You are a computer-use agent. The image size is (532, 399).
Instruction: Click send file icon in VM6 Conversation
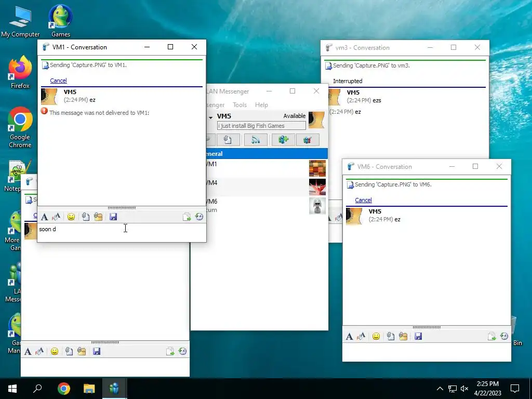(x=391, y=336)
